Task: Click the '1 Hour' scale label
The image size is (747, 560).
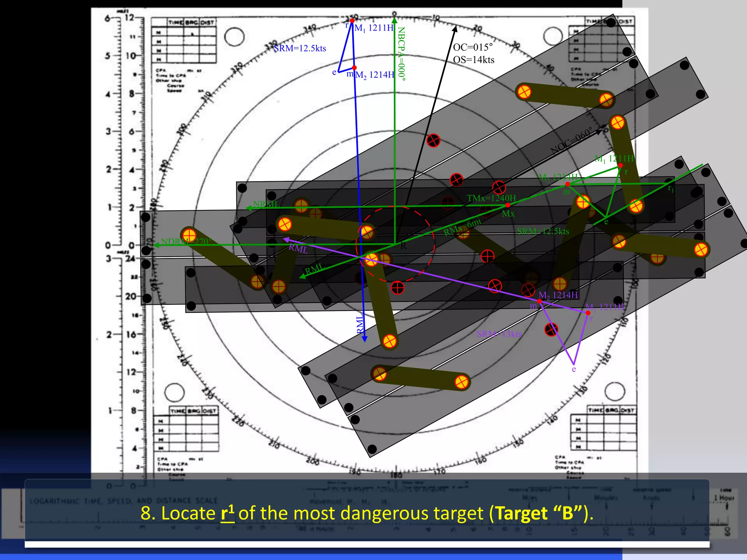Action: [724, 498]
